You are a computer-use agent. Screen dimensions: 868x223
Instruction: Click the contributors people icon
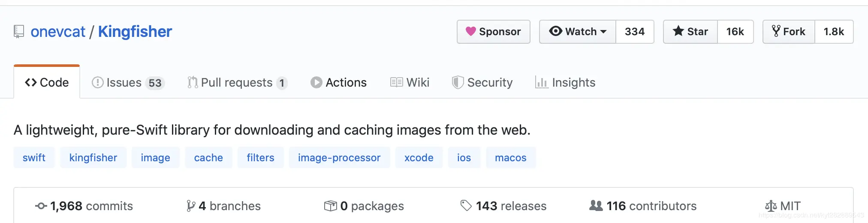[596, 205]
